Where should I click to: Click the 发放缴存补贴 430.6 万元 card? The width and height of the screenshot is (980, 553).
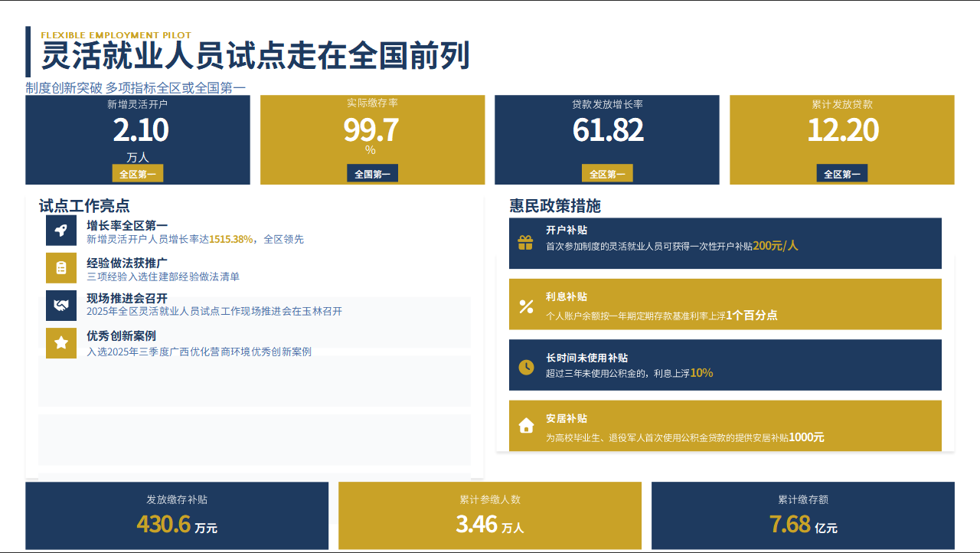pyautogui.click(x=177, y=515)
